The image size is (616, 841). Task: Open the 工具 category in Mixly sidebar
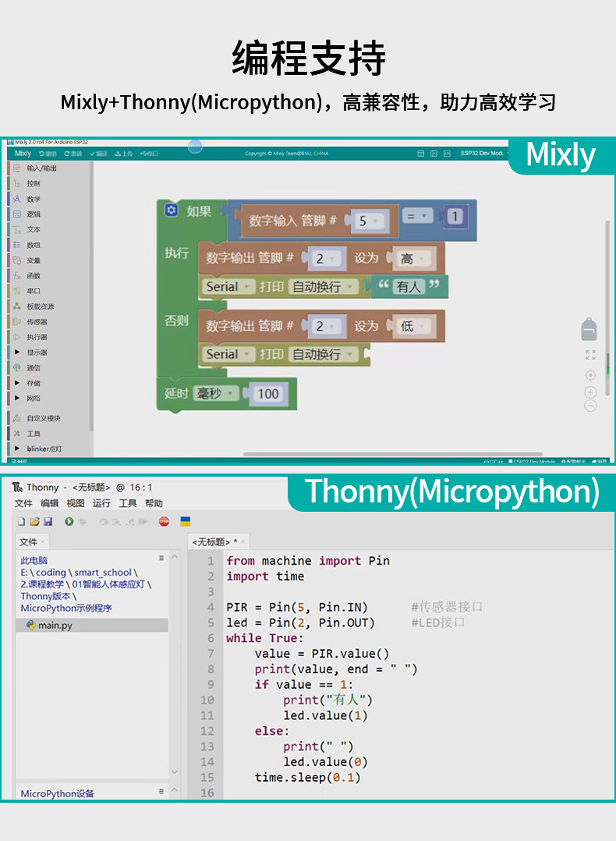[34, 434]
